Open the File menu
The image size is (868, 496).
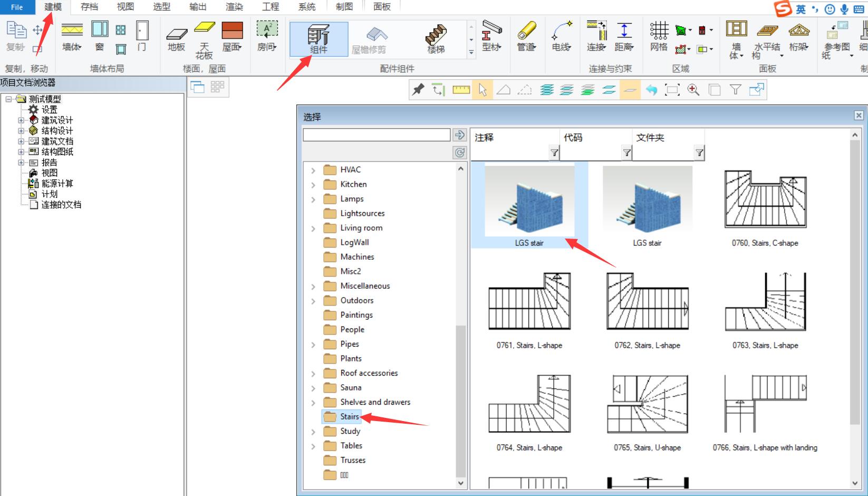[x=17, y=7]
